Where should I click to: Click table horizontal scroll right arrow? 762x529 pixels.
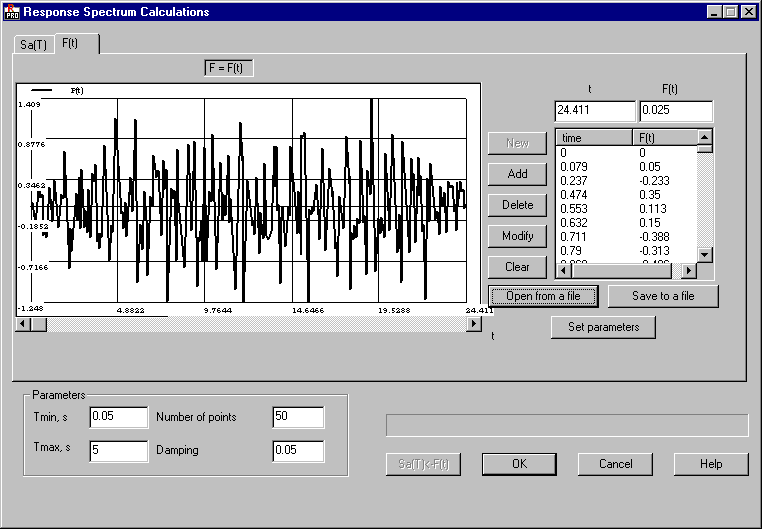[689, 270]
